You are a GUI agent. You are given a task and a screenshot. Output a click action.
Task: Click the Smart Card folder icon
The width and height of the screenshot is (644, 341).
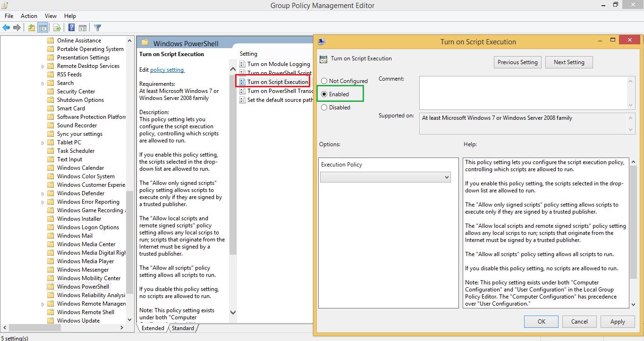point(51,108)
